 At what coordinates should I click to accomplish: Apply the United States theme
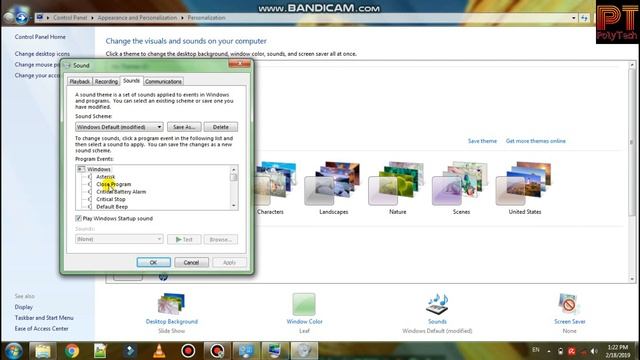pos(524,188)
